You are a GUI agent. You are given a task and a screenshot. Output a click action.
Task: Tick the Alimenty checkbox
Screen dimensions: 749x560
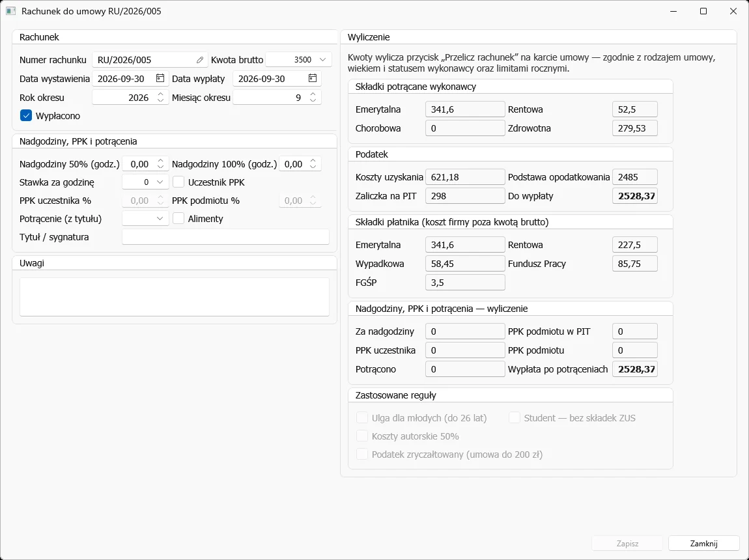pyautogui.click(x=178, y=219)
